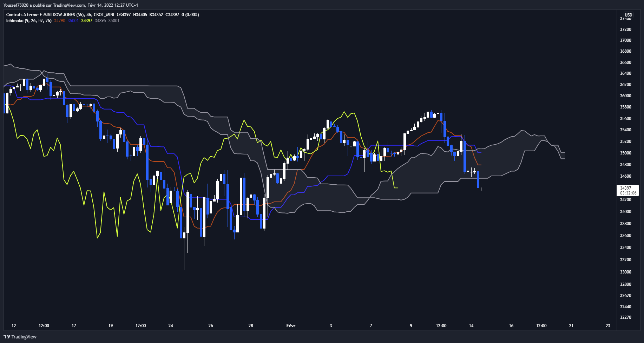Click 32800 on the price axis

click(625, 284)
